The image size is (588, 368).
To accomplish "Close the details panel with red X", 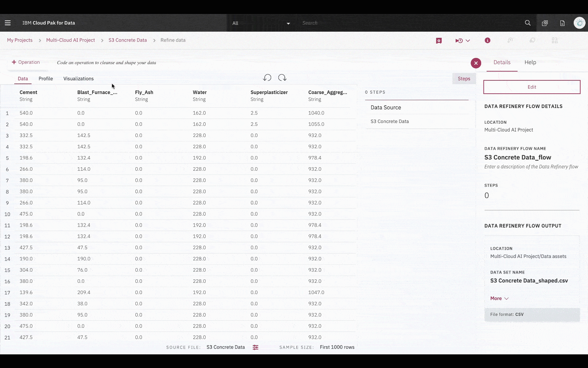I will [476, 63].
